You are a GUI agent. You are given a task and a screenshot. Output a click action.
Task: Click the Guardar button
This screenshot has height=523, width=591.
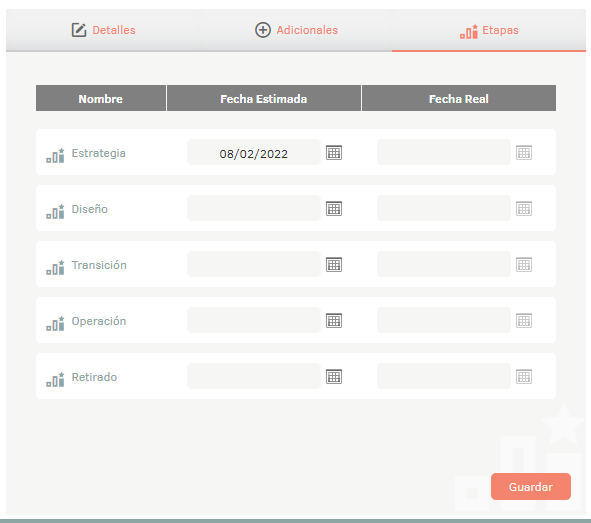tap(530, 486)
